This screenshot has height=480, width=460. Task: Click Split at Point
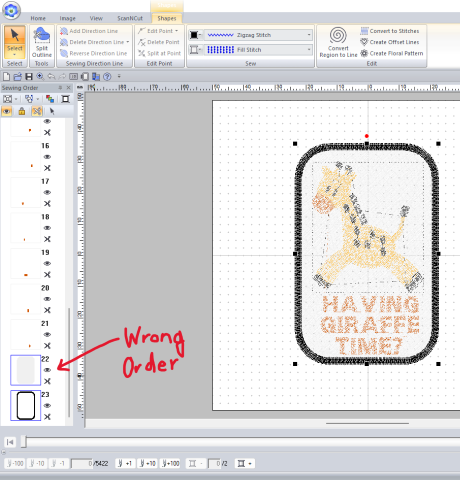pyautogui.click(x=159, y=53)
